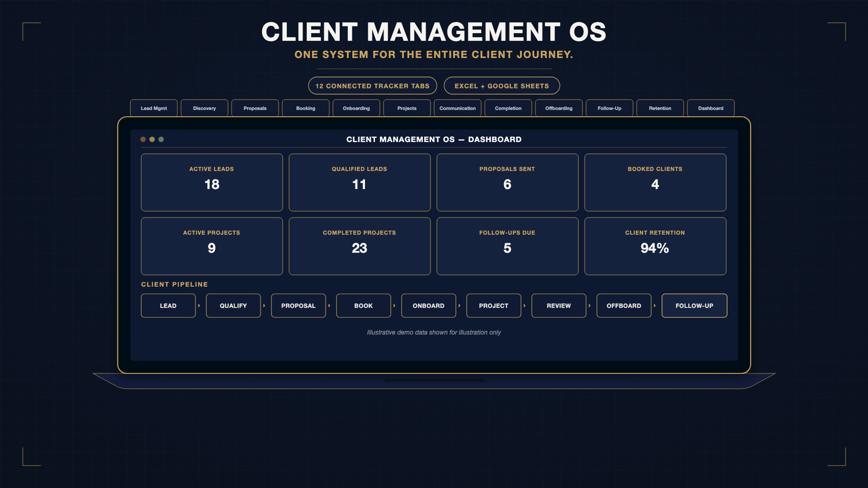
Task: Open the Completed Projects card
Action: click(359, 246)
